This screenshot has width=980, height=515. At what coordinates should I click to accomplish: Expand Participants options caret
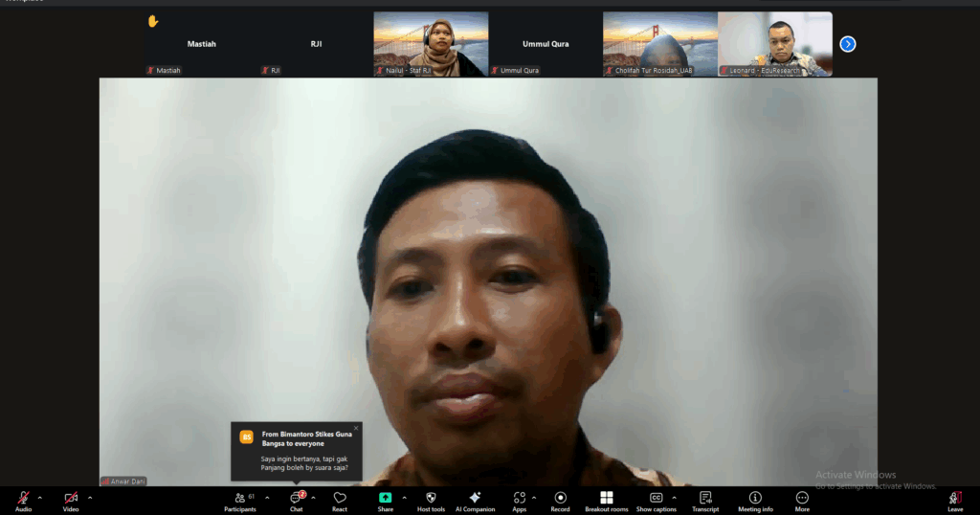(268, 498)
